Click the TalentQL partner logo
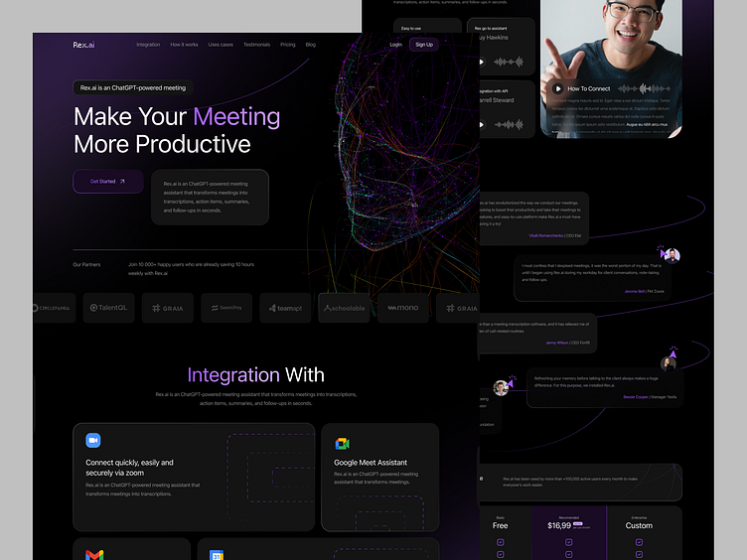Image resolution: width=747 pixels, height=560 pixels. coord(108,308)
